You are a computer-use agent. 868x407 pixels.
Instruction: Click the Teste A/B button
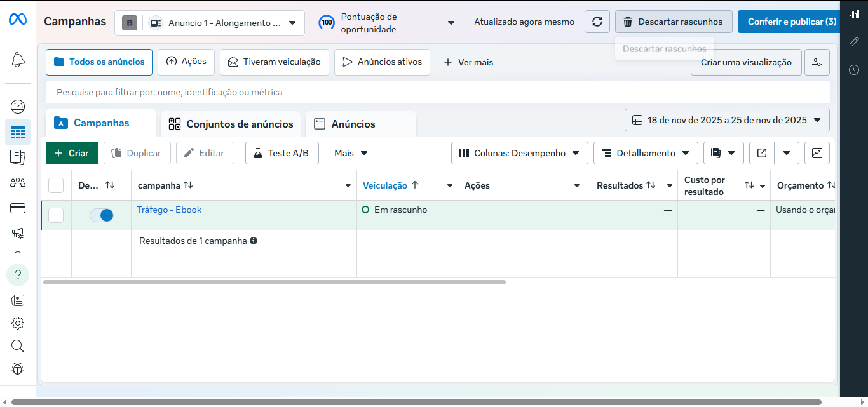[282, 153]
